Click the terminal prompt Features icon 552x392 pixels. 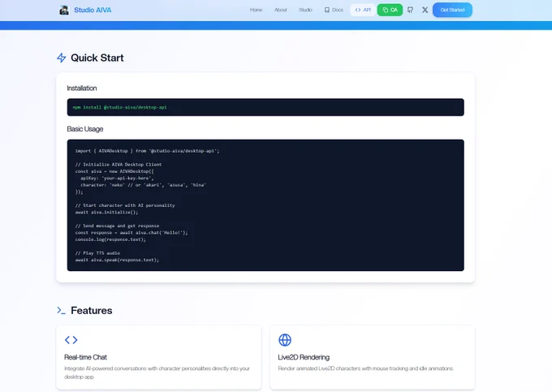(x=61, y=310)
